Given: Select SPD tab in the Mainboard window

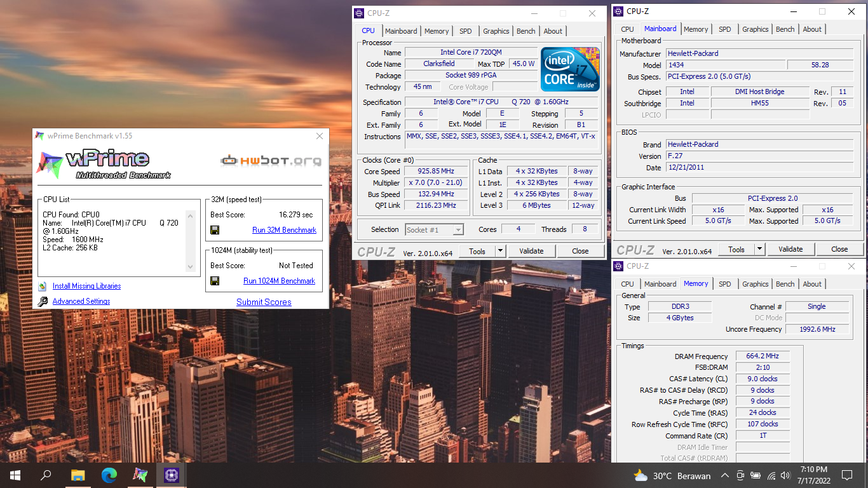Looking at the screenshot, I should coord(725,29).
